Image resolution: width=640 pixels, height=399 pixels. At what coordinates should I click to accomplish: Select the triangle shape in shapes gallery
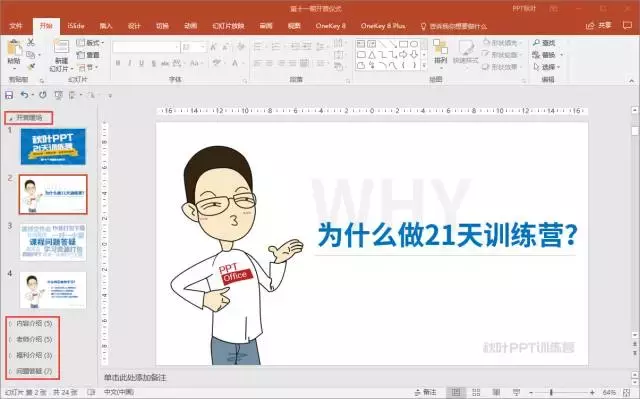pyautogui.click(x=372, y=55)
